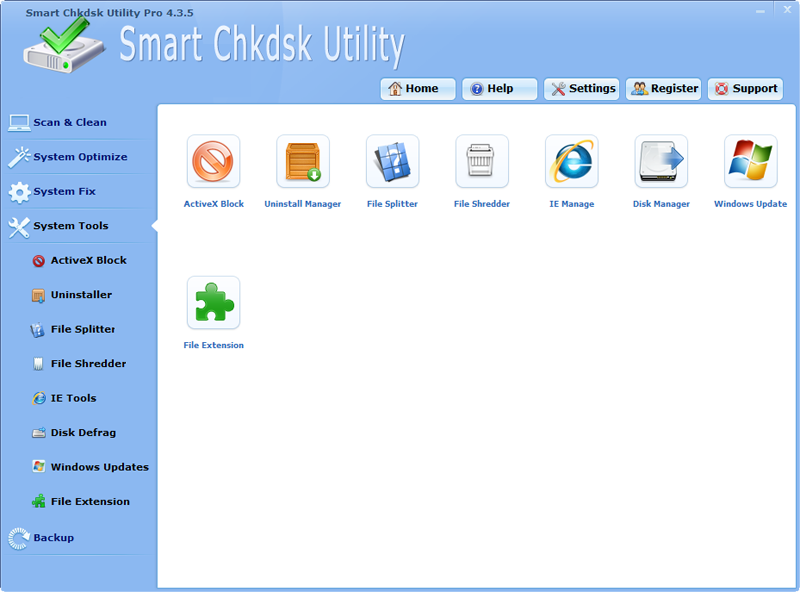Click the hard drive checkmark logo
The image size is (800, 592).
point(64,46)
